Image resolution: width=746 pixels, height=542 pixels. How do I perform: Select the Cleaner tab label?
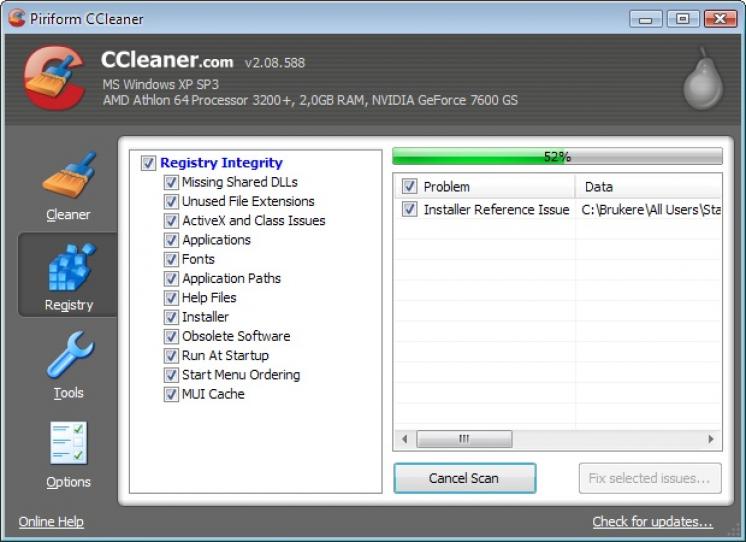pos(68,215)
